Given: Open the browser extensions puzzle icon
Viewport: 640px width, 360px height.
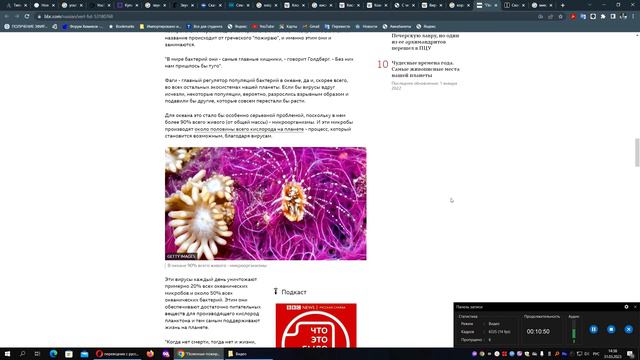Looking at the screenshot, I should pos(603,16).
